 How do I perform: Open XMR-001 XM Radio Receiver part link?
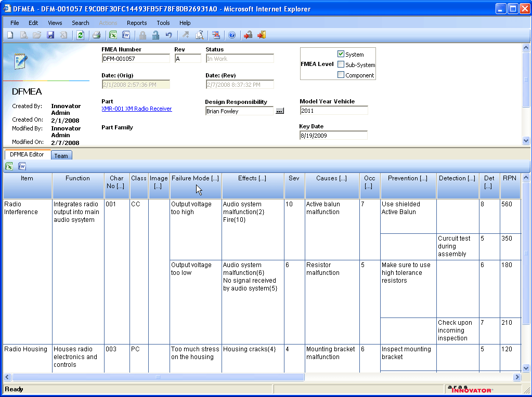point(136,109)
